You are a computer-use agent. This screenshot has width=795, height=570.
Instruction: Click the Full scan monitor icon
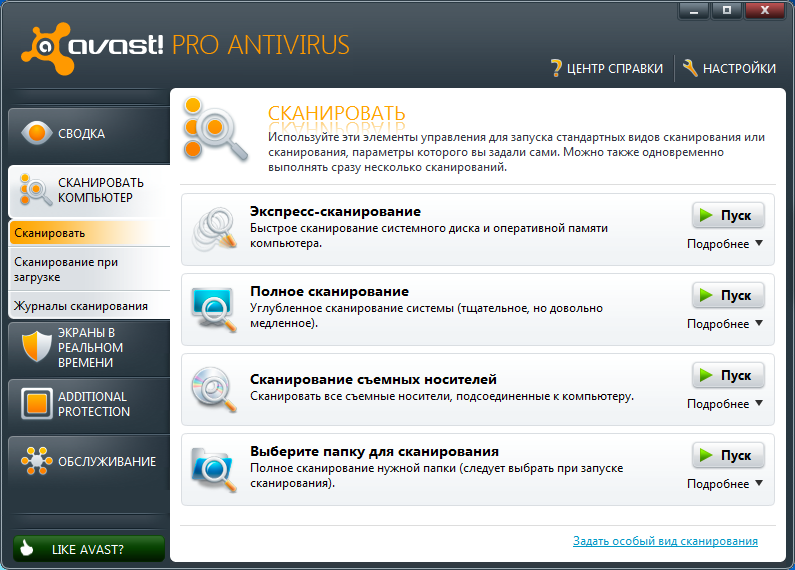tap(214, 310)
